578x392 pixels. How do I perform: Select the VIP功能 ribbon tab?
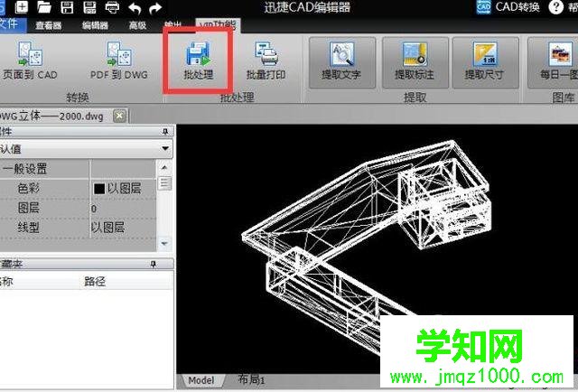[x=218, y=24]
